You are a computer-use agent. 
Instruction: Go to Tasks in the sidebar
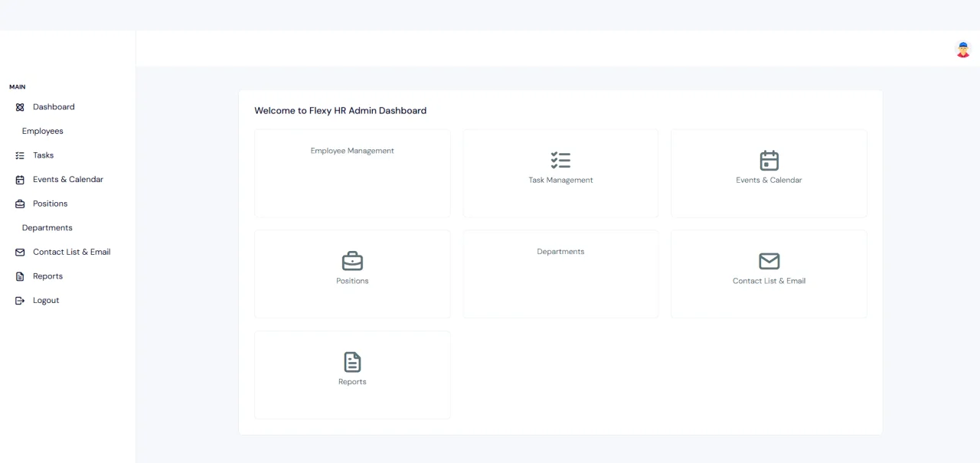pos(44,155)
